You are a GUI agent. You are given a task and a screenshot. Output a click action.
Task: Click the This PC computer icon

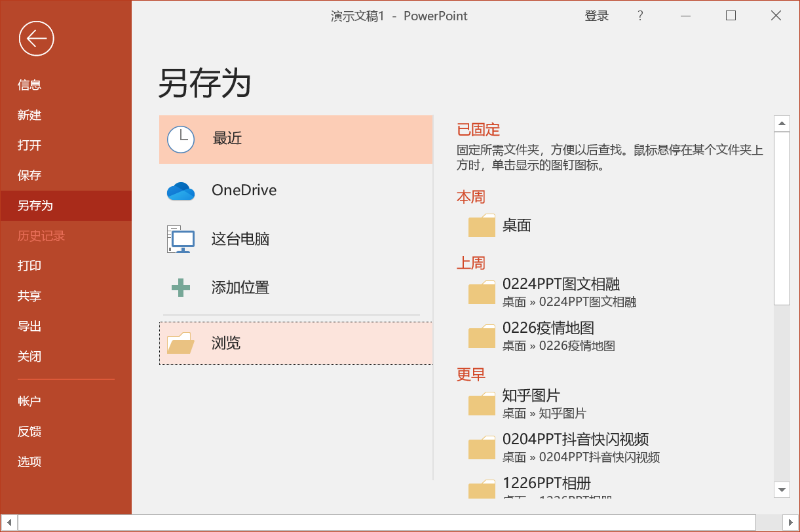point(181,239)
